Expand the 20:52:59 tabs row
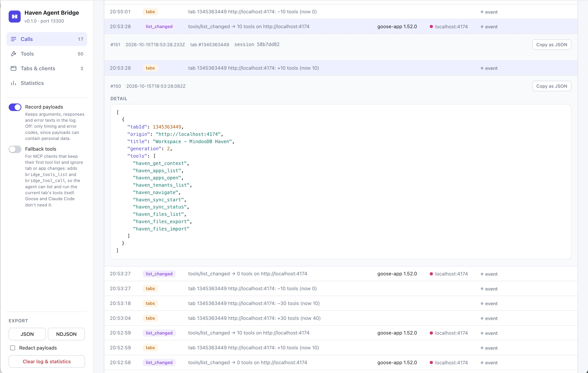 [341, 348]
